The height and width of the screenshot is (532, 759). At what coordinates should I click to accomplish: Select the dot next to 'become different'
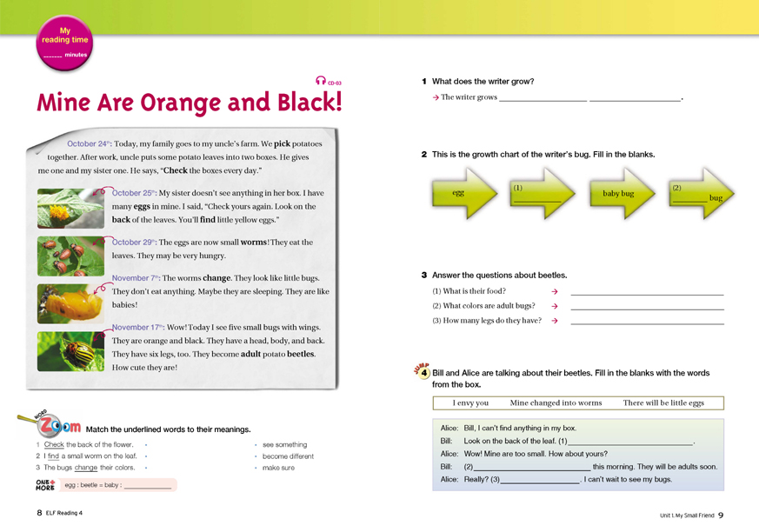coord(256,456)
